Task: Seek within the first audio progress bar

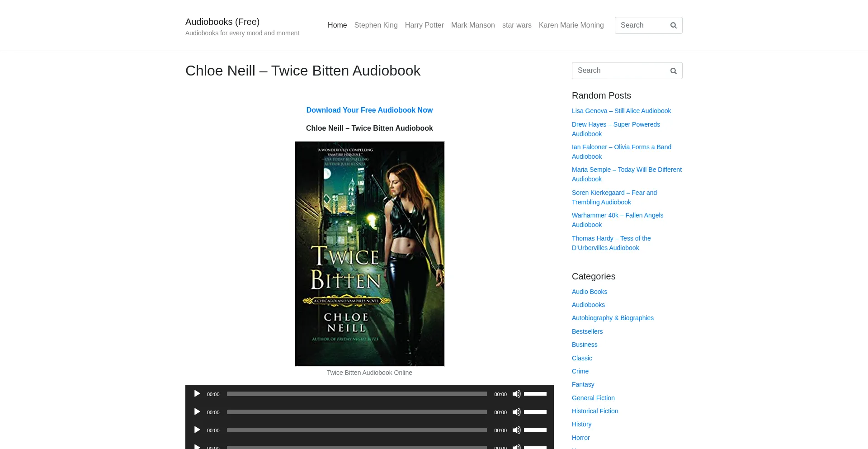Action: point(356,394)
